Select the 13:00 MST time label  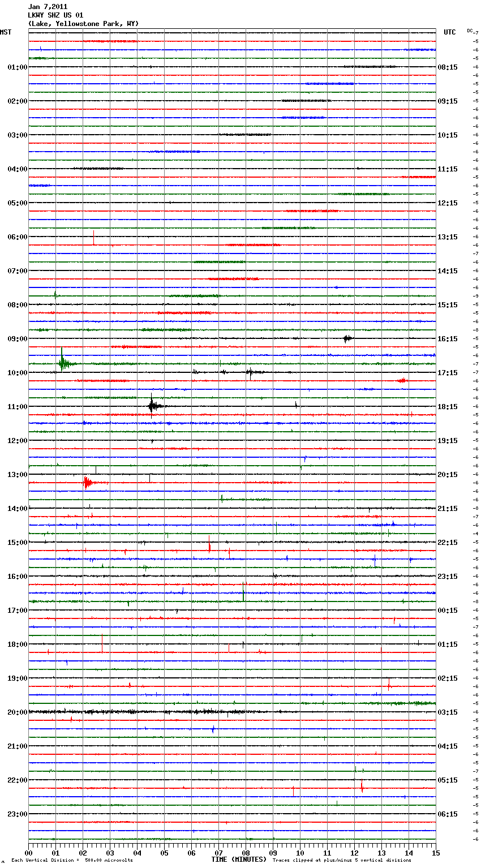(x=18, y=475)
